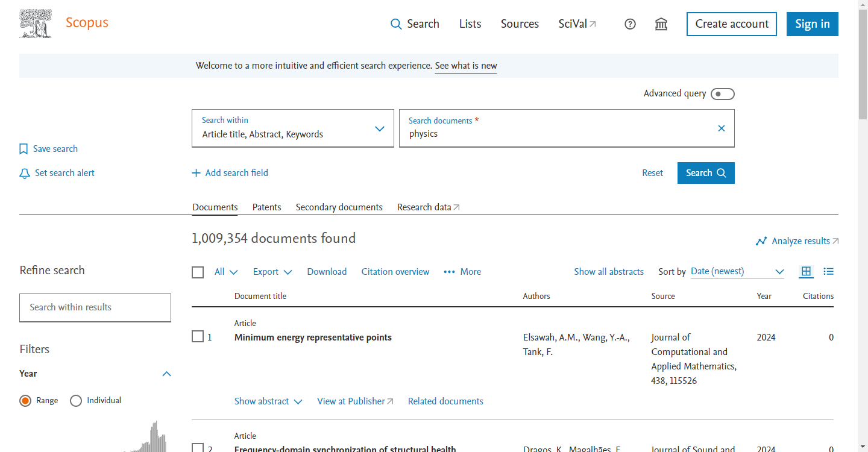Viewport: 868px width, 452px height.
Task: Switch to the Patents tab
Action: tap(267, 207)
